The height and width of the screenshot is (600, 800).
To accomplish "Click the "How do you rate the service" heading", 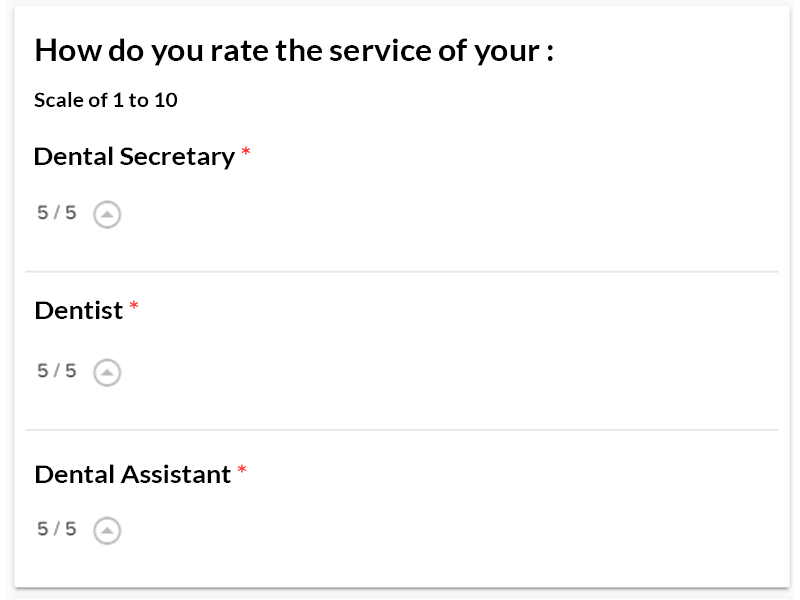I will [x=294, y=51].
